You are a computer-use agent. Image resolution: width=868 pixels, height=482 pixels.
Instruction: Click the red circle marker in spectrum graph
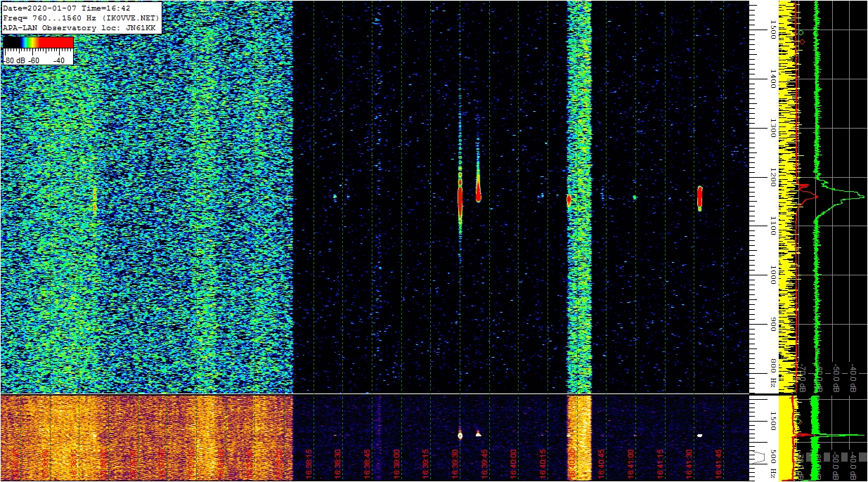tap(803, 41)
